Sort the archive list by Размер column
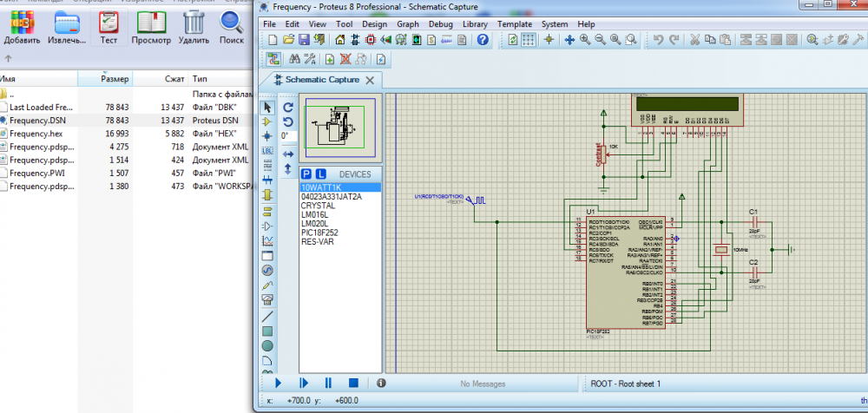The image size is (868, 413). pyautogui.click(x=115, y=79)
